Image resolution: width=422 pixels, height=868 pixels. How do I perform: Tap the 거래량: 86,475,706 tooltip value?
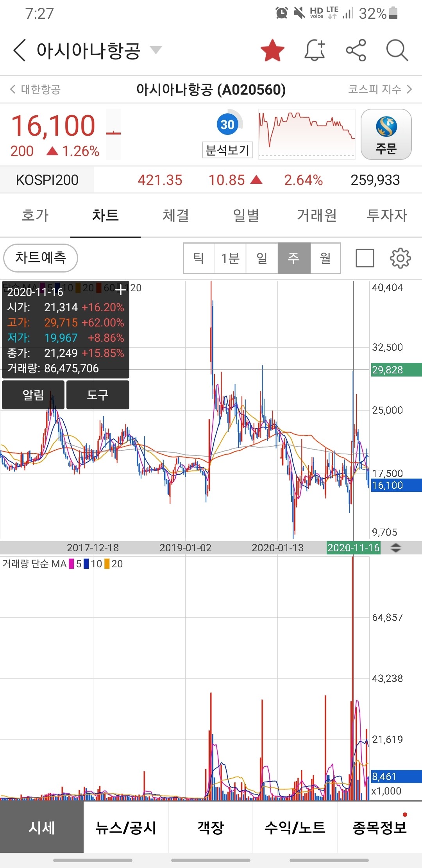tap(53, 368)
